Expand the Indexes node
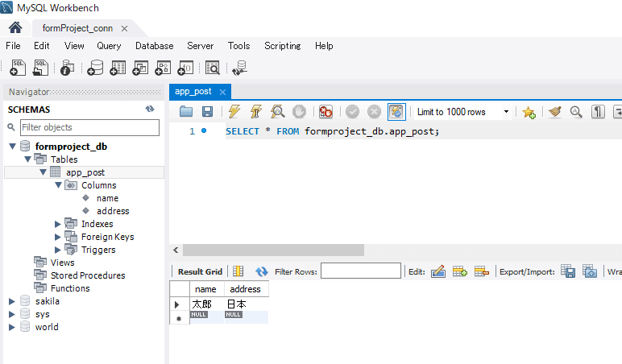The image size is (622, 364). click(58, 224)
